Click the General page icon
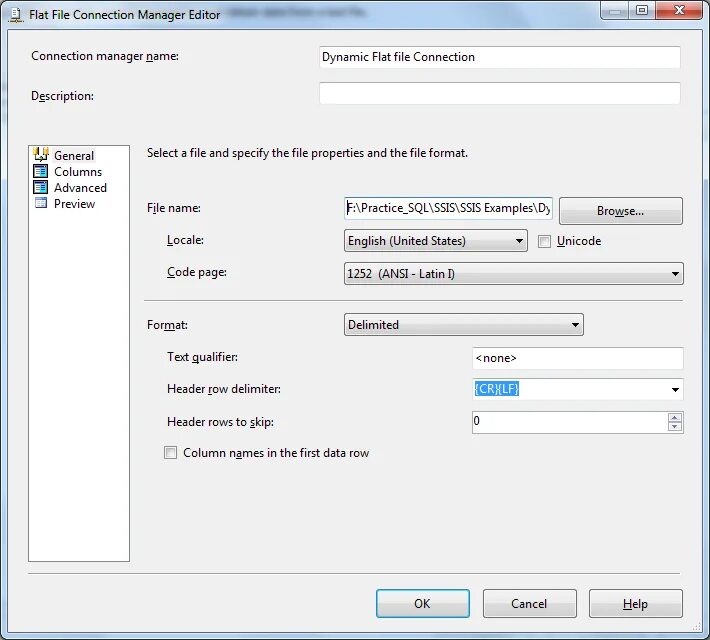 tap(41, 154)
